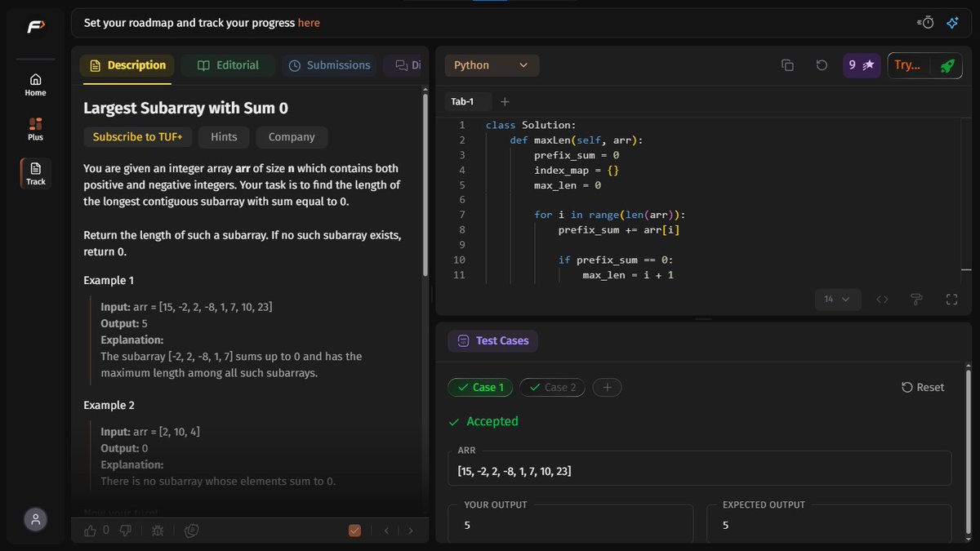Image resolution: width=980 pixels, height=551 pixels.
Task: Open the AI sparkle assistant
Action: tap(952, 23)
